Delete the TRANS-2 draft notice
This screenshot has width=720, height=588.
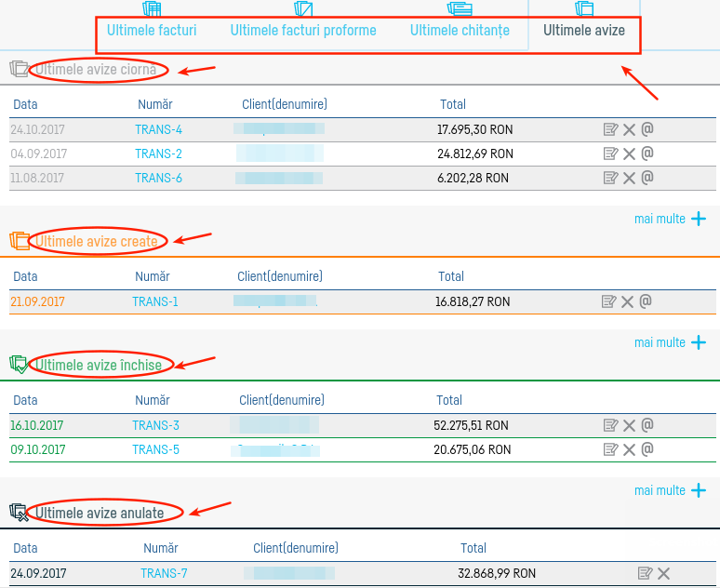pyautogui.click(x=629, y=154)
